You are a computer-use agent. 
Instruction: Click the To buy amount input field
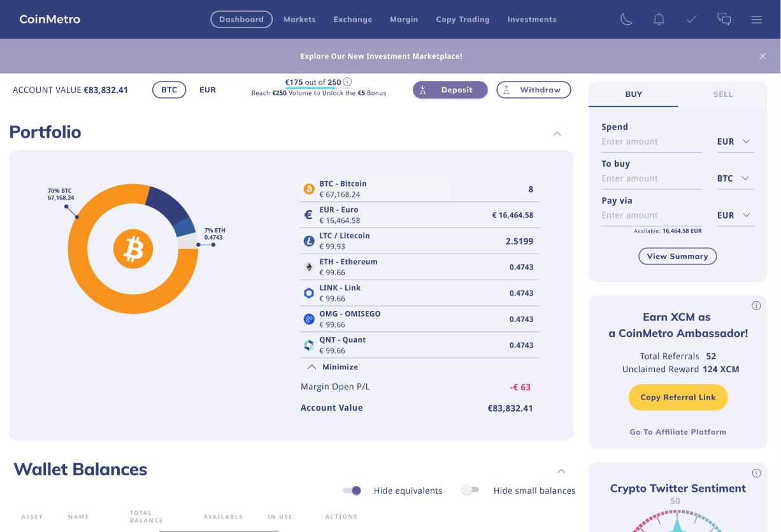click(652, 179)
